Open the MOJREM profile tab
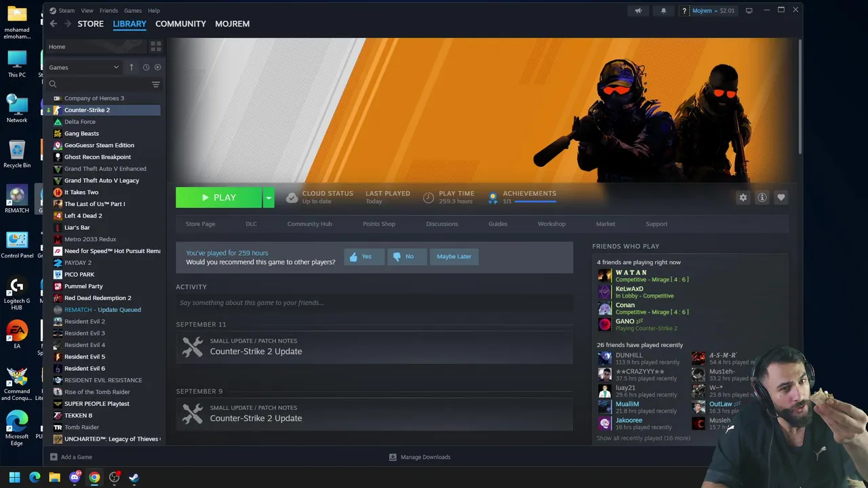The width and height of the screenshot is (868, 488). (x=232, y=24)
